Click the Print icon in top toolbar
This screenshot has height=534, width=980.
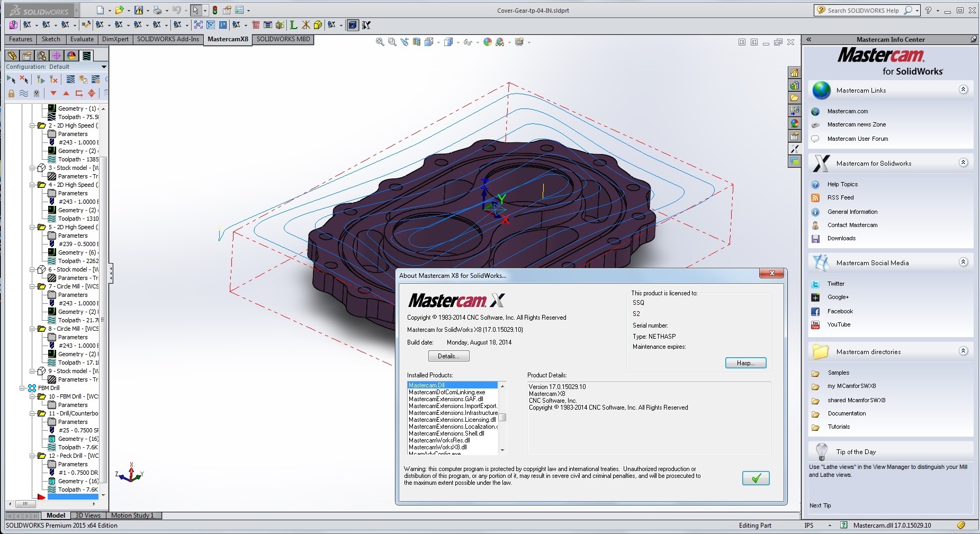tap(157, 10)
